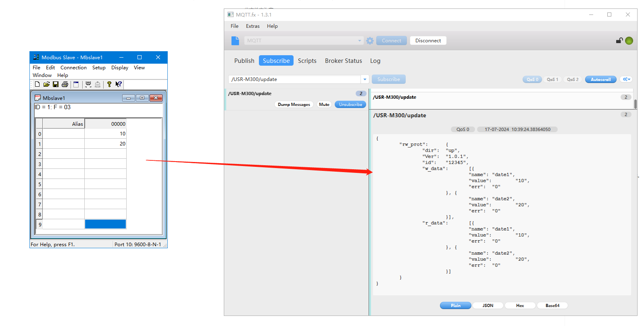The image size is (644, 326).
Task: Toggle the Autoscroll button
Action: click(x=600, y=79)
